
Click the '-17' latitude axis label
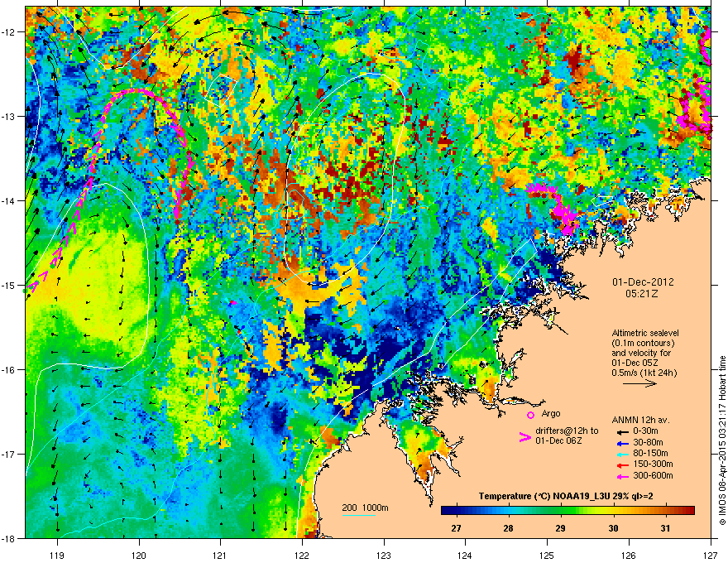click(9, 454)
